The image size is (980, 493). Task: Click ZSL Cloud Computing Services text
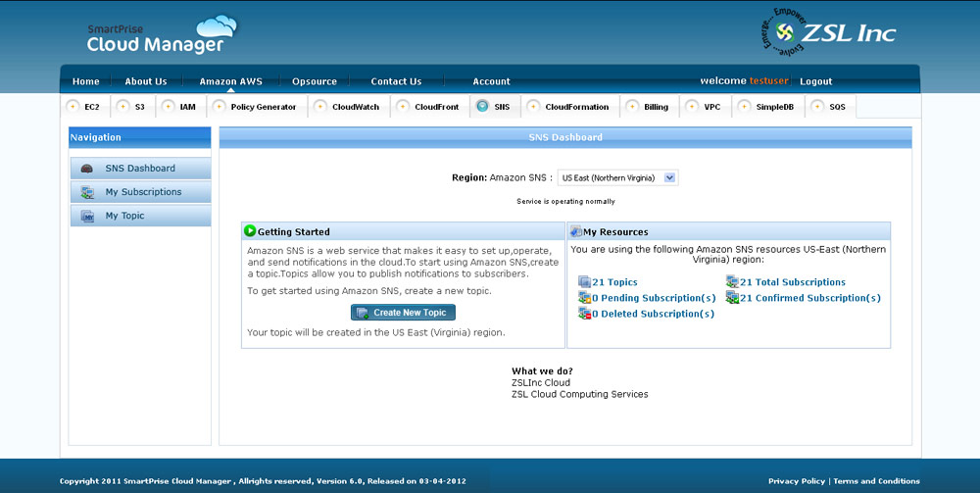(x=580, y=394)
